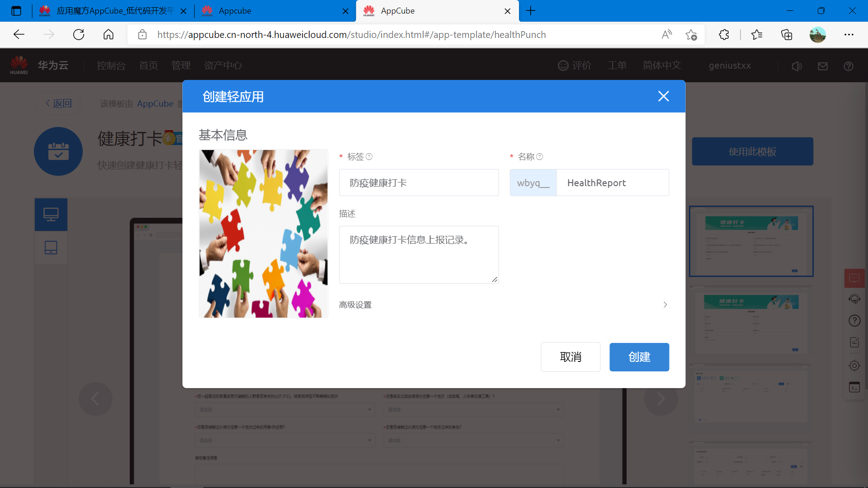
Task: Open the browser extensions puzzle icon
Action: (x=724, y=35)
